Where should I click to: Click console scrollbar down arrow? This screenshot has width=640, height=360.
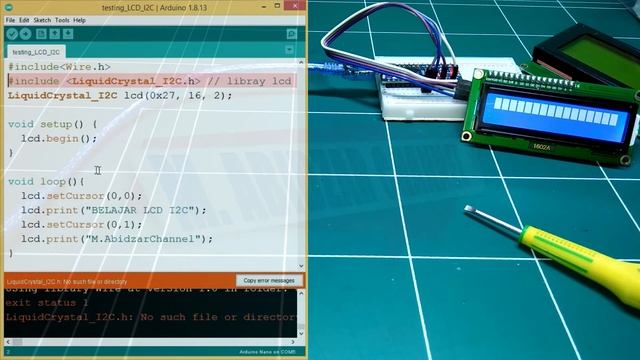click(x=301, y=333)
